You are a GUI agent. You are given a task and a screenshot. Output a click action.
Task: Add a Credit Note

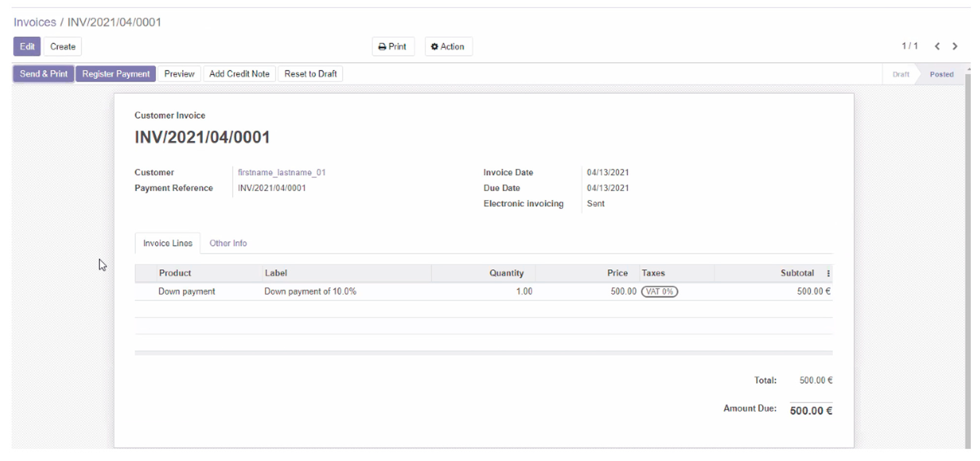[x=239, y=73]
